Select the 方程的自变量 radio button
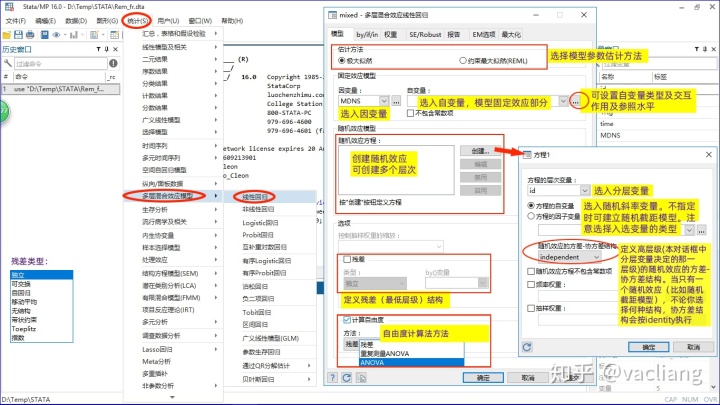Image resolution: width=720 pixels, height=405 pixels. click(x=531, y=206)
